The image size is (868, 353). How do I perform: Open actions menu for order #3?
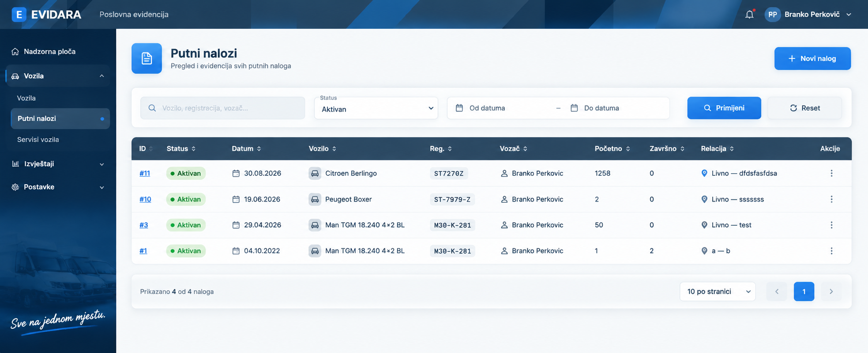(831, 225)
